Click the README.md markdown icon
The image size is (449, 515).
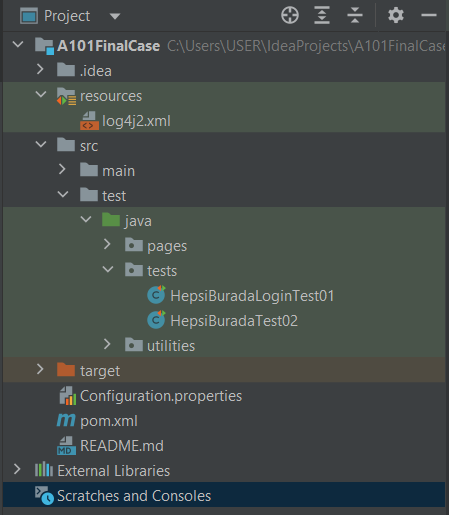point(66,446)
